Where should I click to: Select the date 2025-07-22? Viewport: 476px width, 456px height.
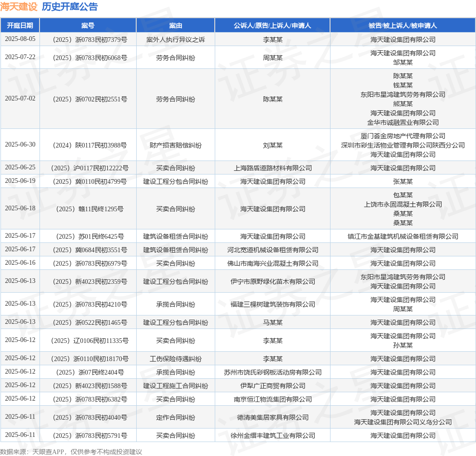pos(20,57)
